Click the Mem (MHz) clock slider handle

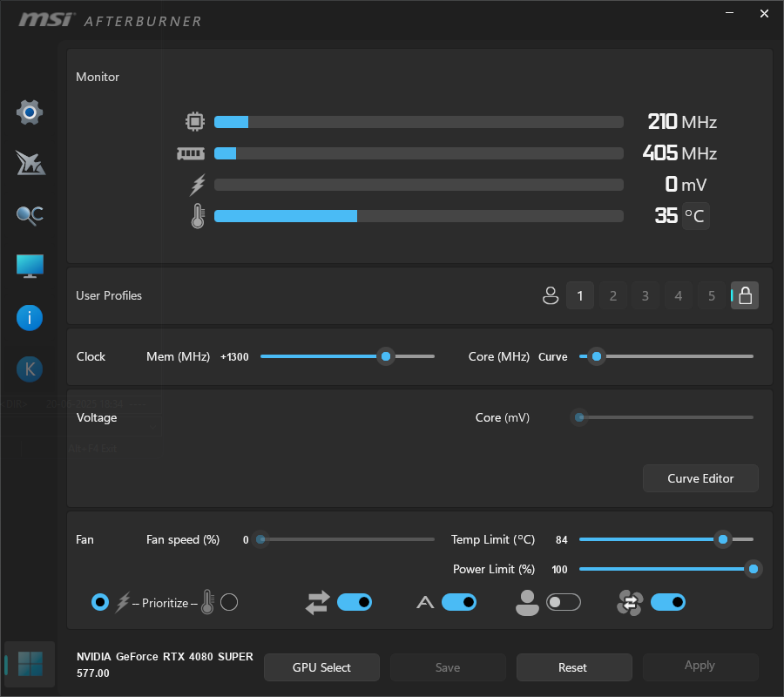[x=386, y=356]
